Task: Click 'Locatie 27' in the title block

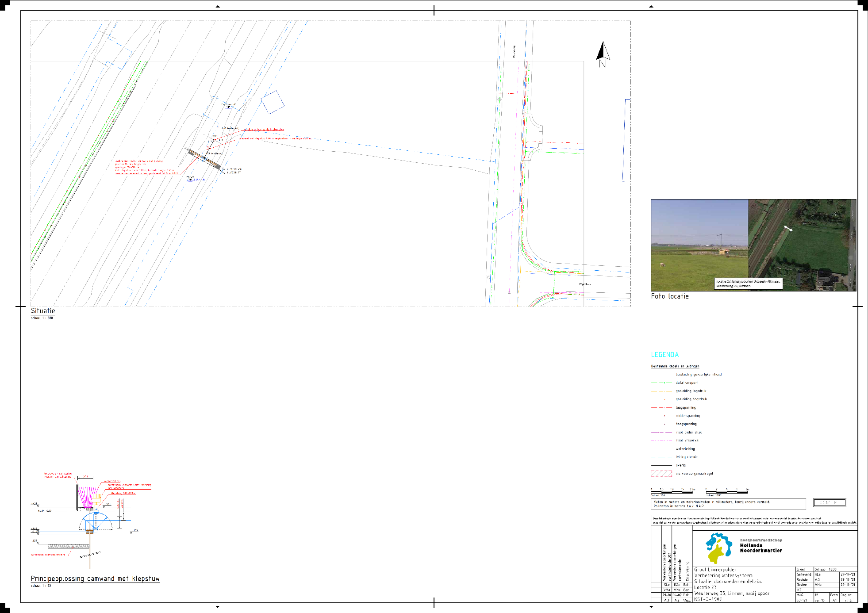Action: 705,587
